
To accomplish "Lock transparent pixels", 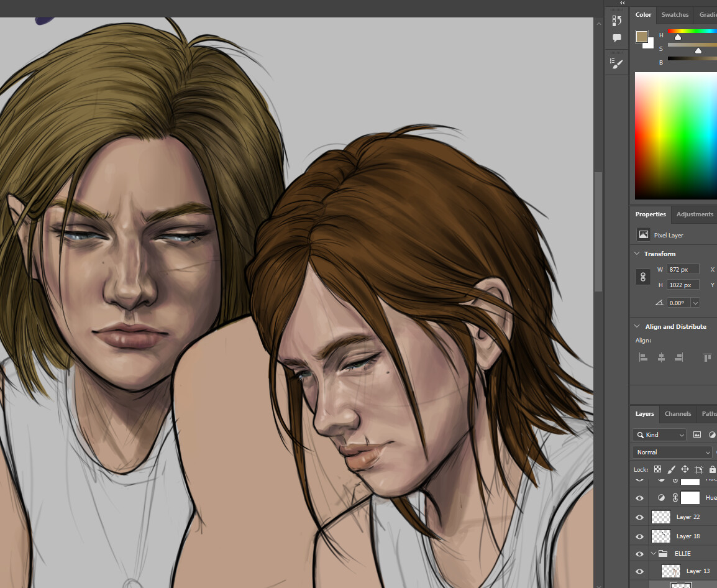I will pyautogui.click(x=657, y=469).
